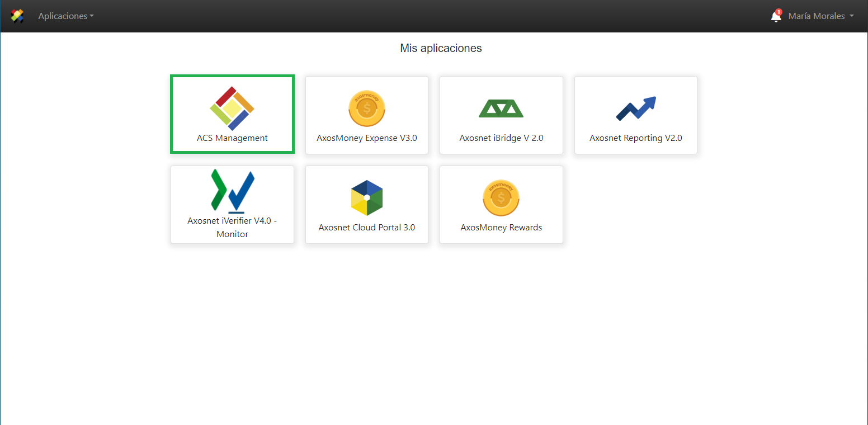
Task: Select the iVerifier checkmark icon
Action: click(233, 191)
